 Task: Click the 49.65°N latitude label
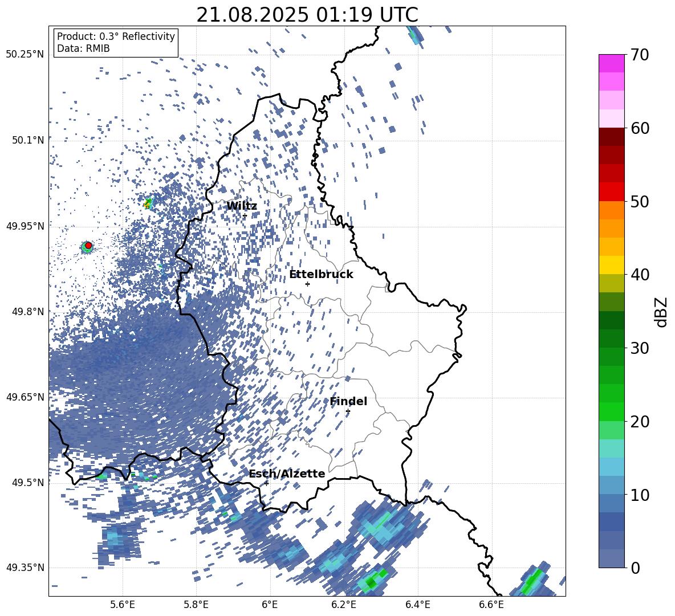pos(25,397)
